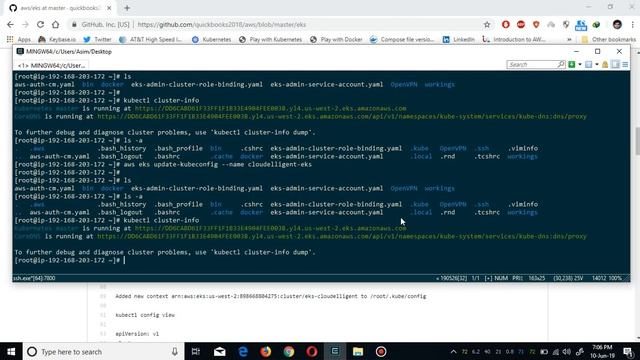Launch Opera from the taskbar
640x360 pixels.
(312, 351)
